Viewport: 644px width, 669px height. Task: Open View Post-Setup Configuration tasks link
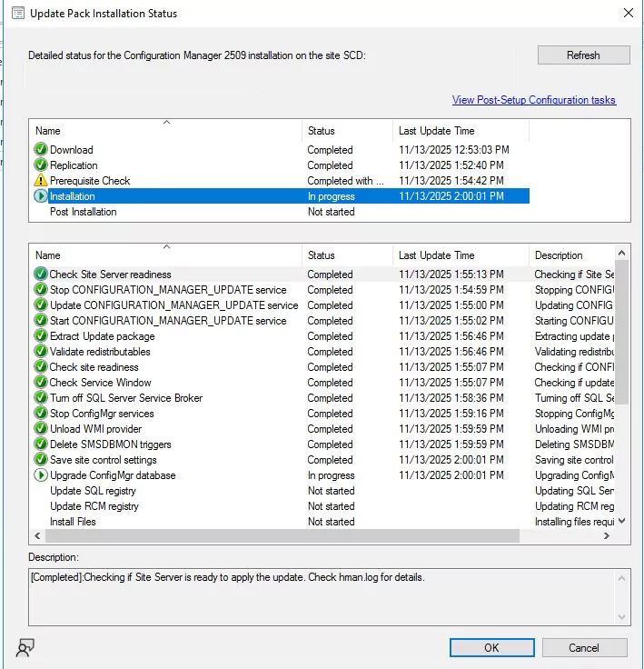533,100
